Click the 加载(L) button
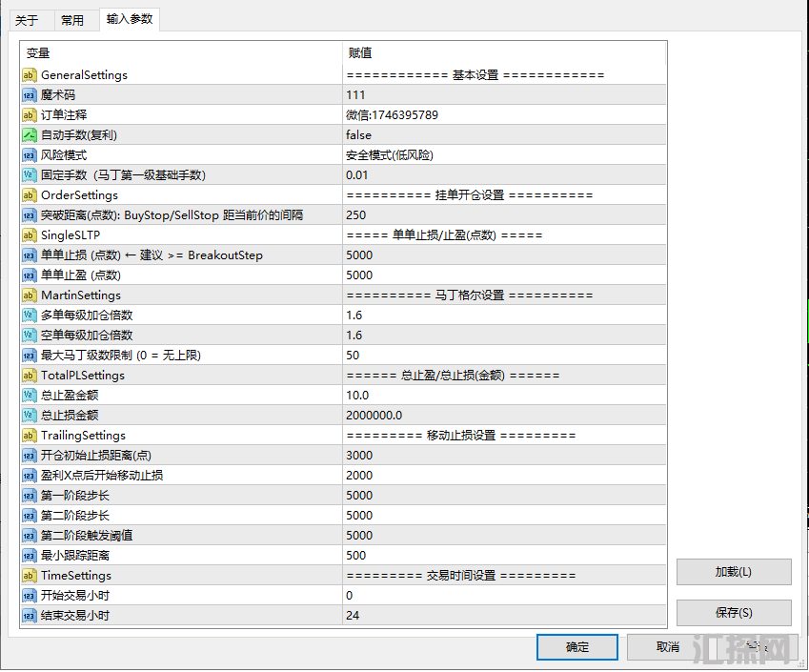 [x=733, y=571]
